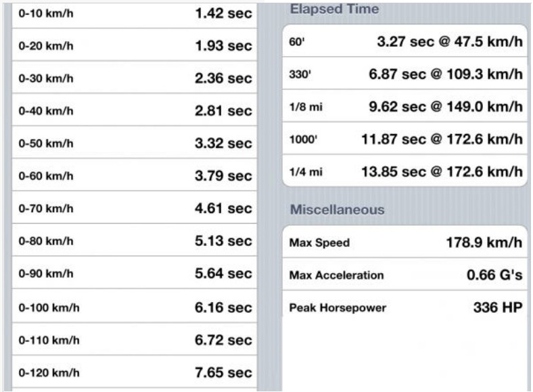Click the 0-110 km/h result
Screen dimensions: 533x392
[135, 339]
